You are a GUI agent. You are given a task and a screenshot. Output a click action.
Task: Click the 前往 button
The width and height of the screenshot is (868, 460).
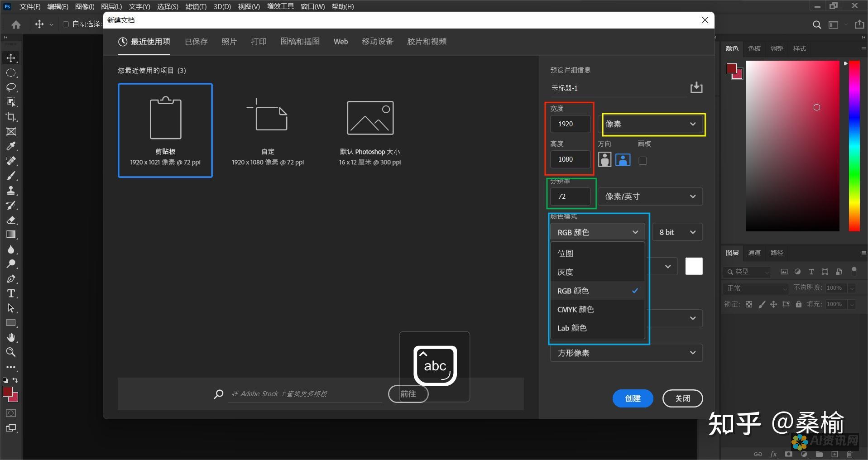[x=408, y=394]
